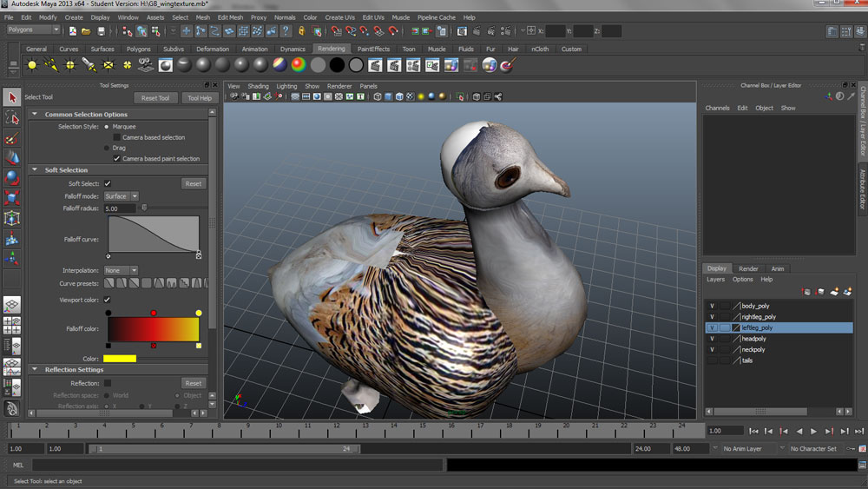Toggle visibility of body_poly layer
Image resolution: width=868 pixels, height=489 pixels.
[713, 306]
